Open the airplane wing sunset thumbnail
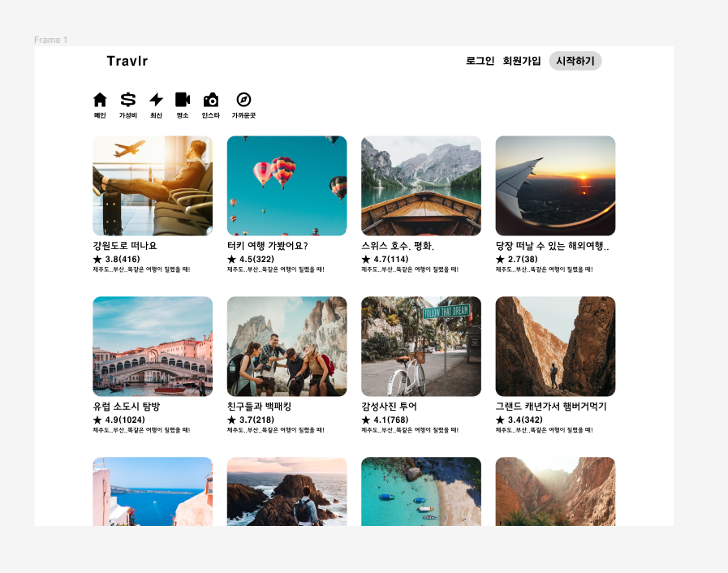Viewport: 728px width, 573px height. (x=555, y=186)
